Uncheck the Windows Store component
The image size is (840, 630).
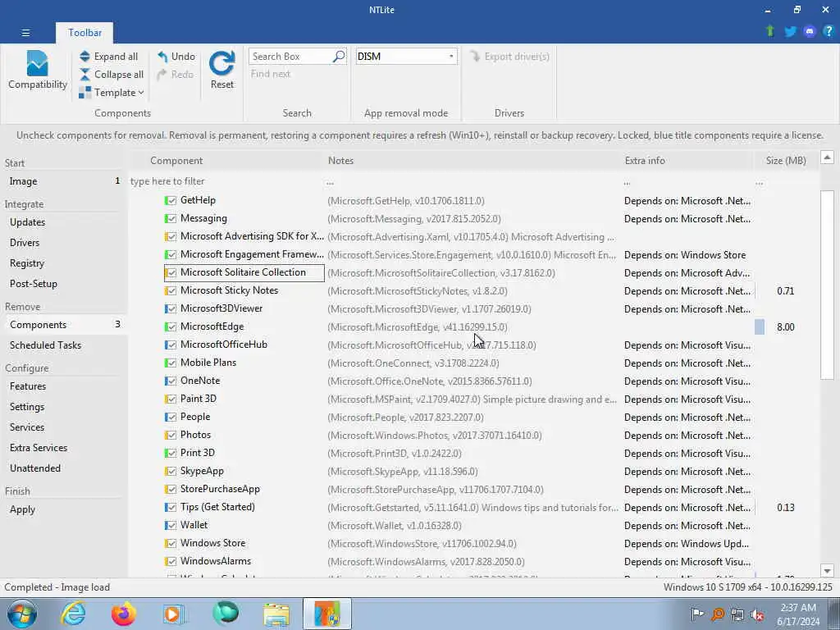tap(171, 543)
